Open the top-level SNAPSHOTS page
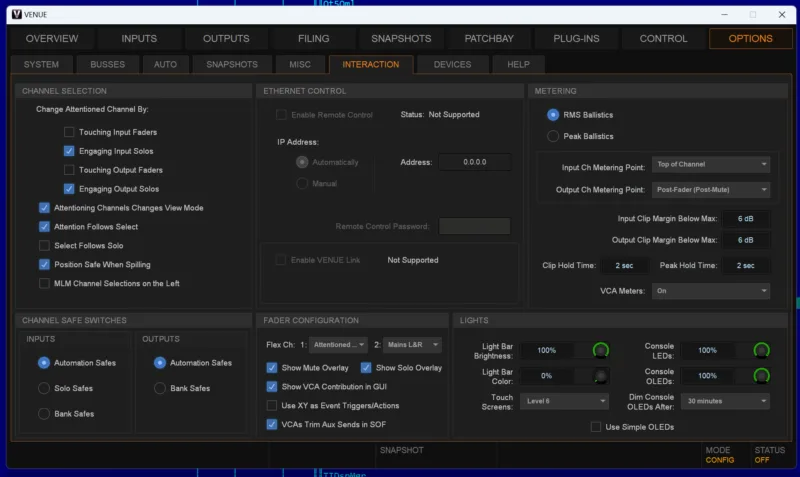800x477 pixels. (401, 39)
